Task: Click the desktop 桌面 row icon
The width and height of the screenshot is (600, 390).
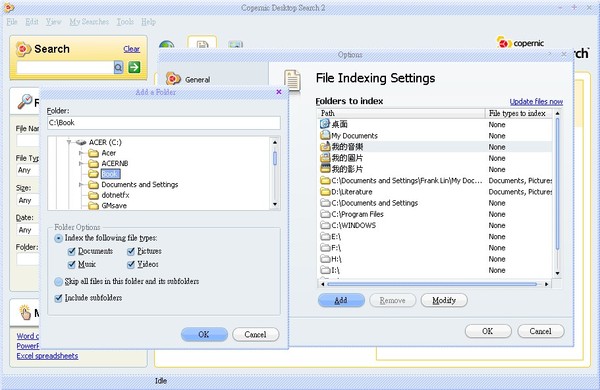Action: (325, 124)
